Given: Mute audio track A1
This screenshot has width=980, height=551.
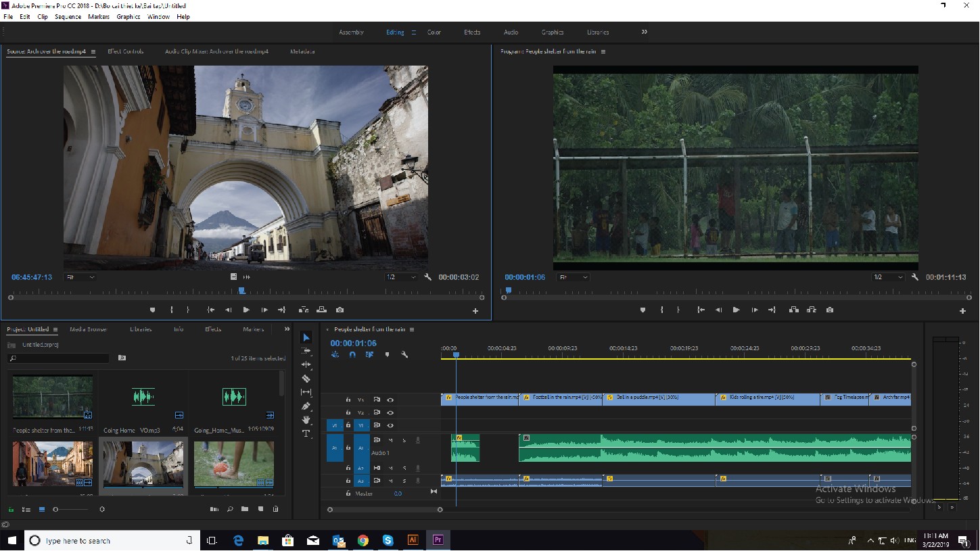Looking at the screenshot, I should coord(390,440).
